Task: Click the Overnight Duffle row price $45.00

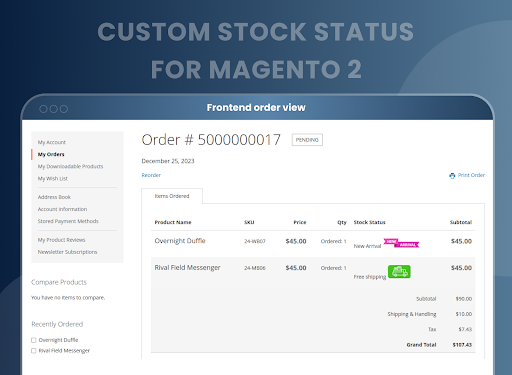Action: [296, 241]
